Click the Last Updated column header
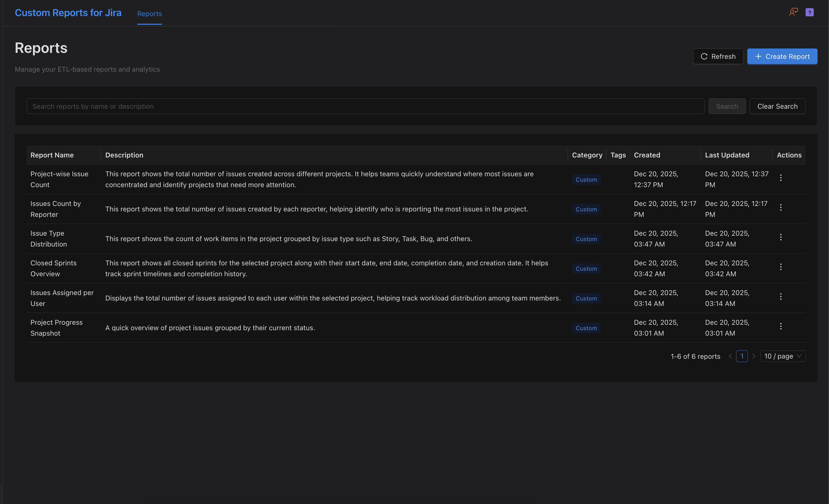829x504 pixels. pyautogui.click(x=727, y=155)
